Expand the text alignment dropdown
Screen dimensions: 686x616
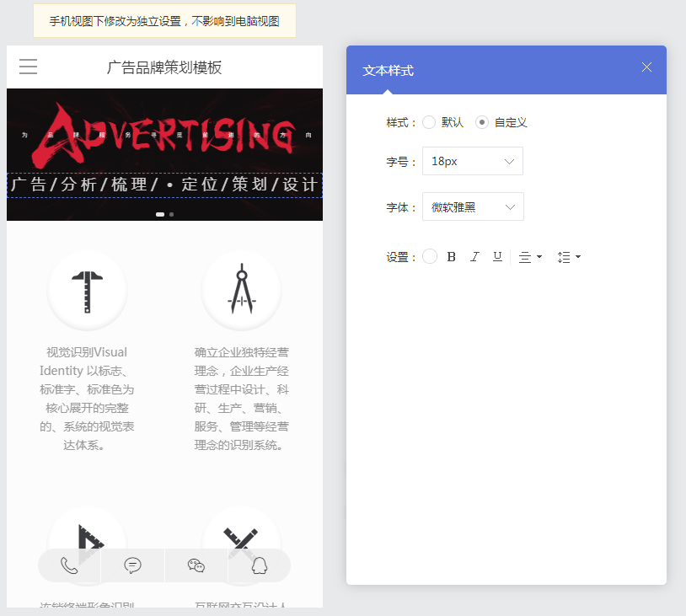point(530,257)
